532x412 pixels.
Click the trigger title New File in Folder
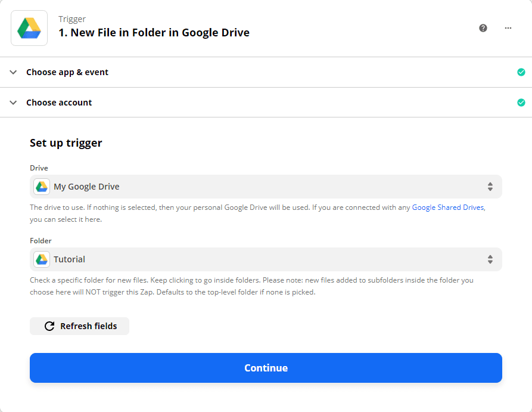[153, 32]
